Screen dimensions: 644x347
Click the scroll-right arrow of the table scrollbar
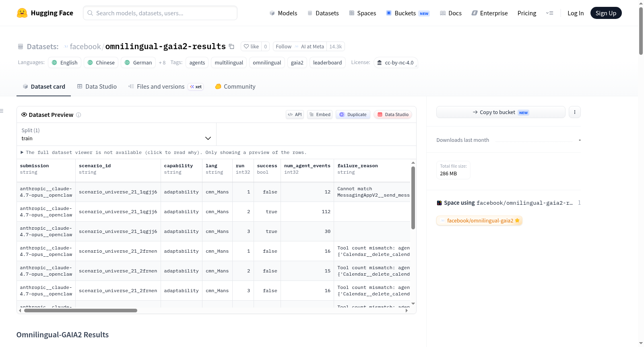[x=407, y=311]
